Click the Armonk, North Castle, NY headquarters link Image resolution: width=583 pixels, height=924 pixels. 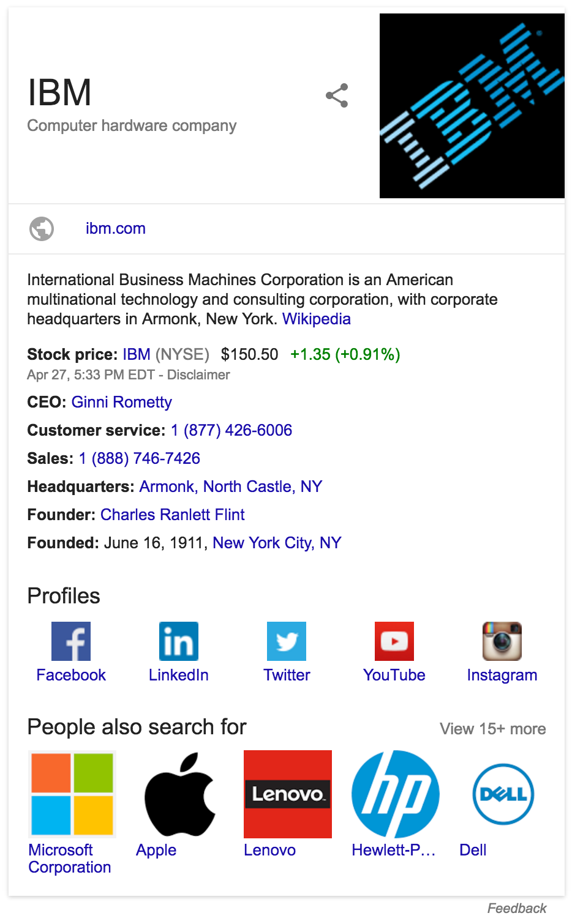[230, 486]
